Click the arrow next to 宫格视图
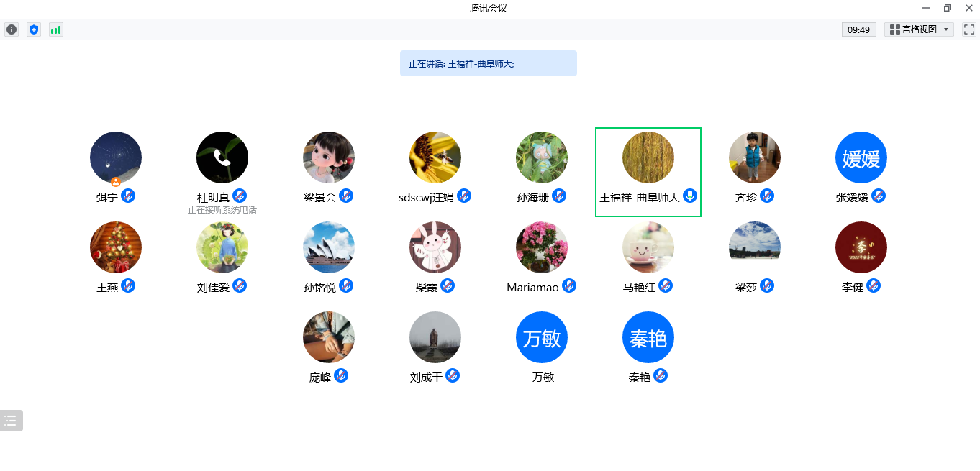980x471 pixels. [946, 29]
